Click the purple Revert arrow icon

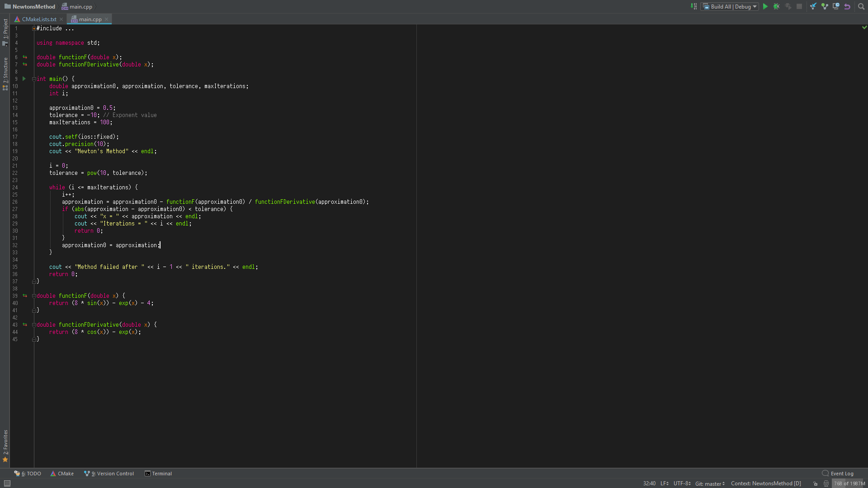(x=847, y=6)
